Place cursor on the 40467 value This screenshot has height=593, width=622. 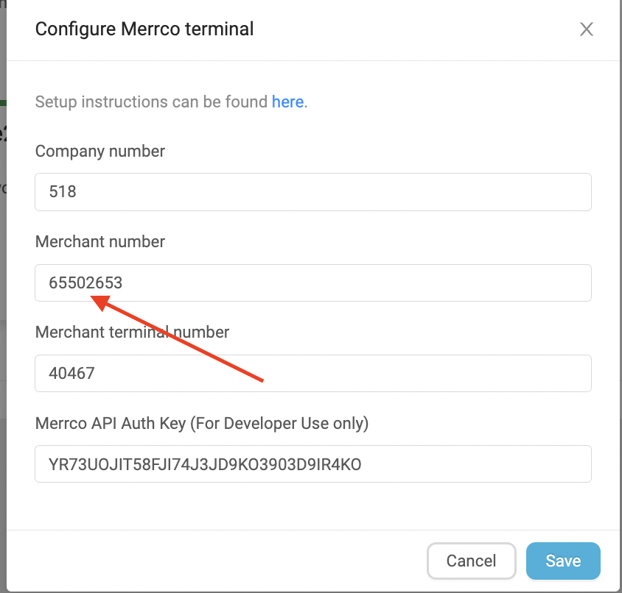(x=72, y=374)
